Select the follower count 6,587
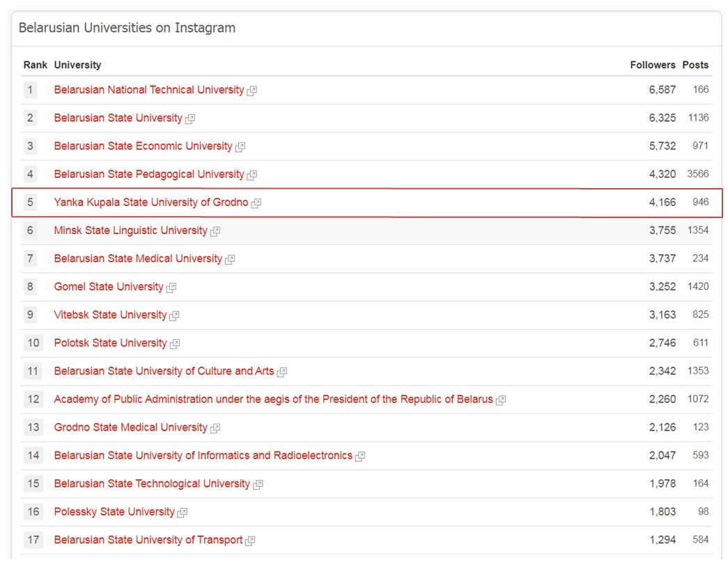Image resolution: width=728 pixels, height=565 pixels. tap(662, 90)
